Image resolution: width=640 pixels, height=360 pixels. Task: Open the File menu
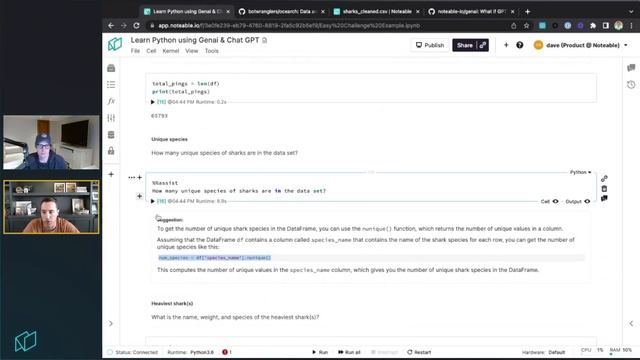tap(135, 51)
